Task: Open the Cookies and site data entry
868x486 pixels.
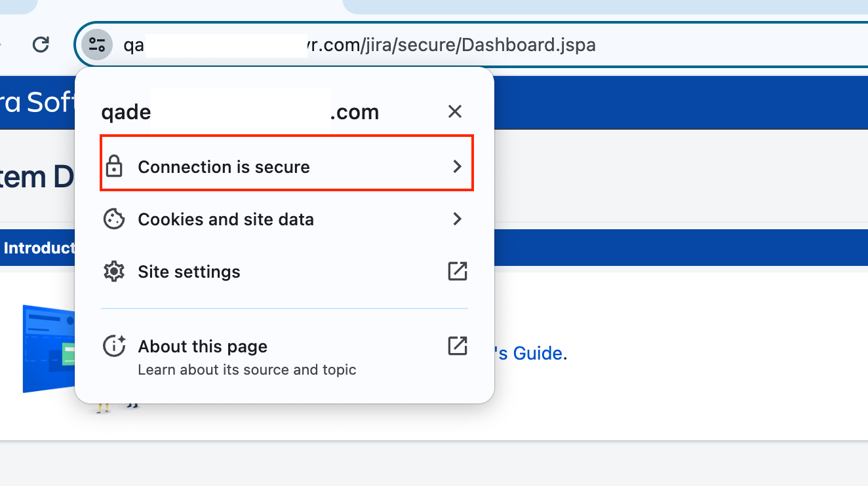Action: click(226, 219)
